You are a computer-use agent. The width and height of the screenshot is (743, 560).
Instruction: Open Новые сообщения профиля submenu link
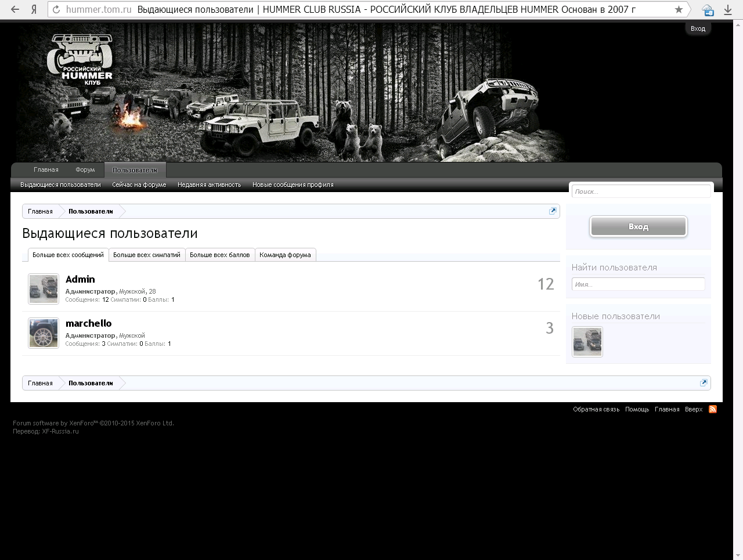coord(293,185)
